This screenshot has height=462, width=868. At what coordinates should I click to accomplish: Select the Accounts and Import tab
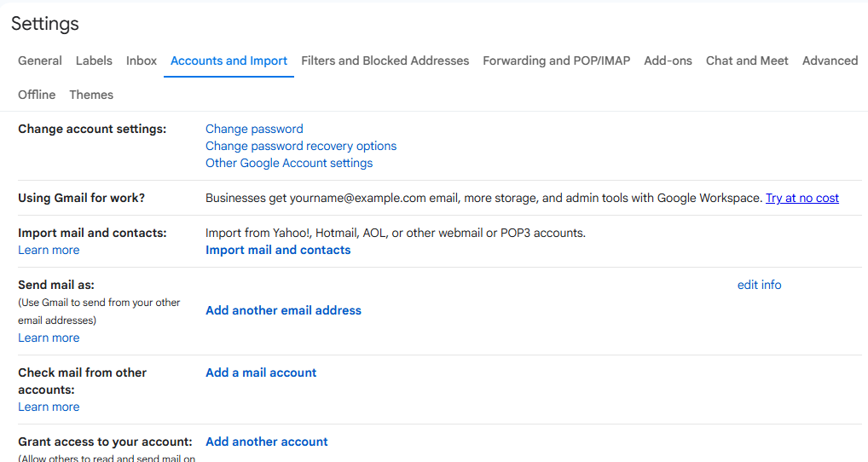229,61
